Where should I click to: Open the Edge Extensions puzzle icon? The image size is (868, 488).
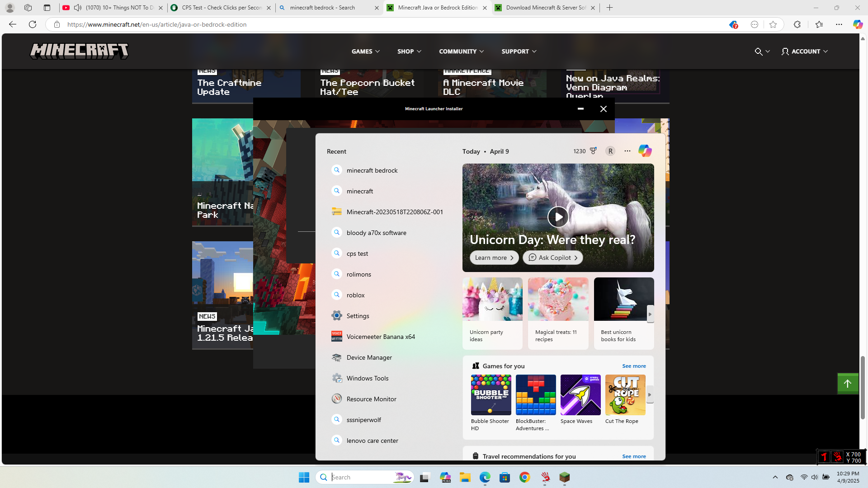pyautogui.click(x=797, y=24)
